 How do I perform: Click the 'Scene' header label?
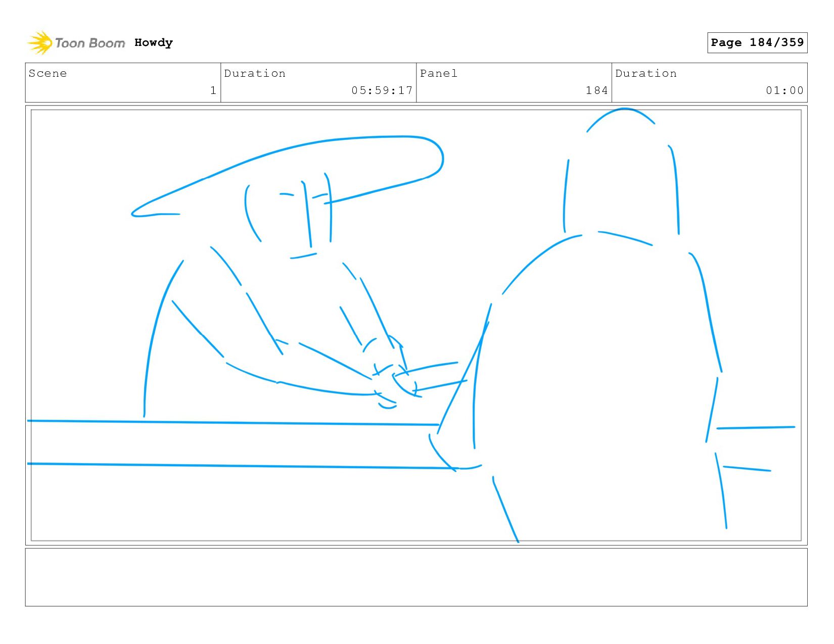pos(48,73)
